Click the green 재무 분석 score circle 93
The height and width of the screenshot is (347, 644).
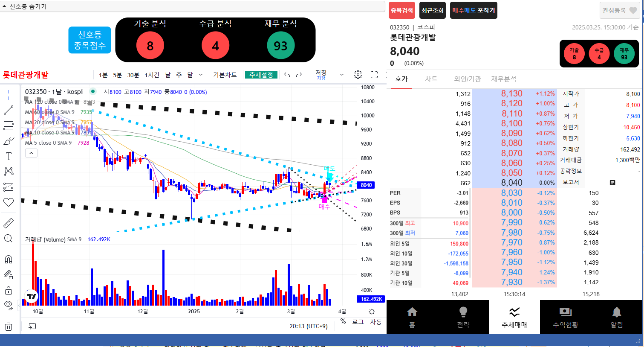tap(280, 46)
